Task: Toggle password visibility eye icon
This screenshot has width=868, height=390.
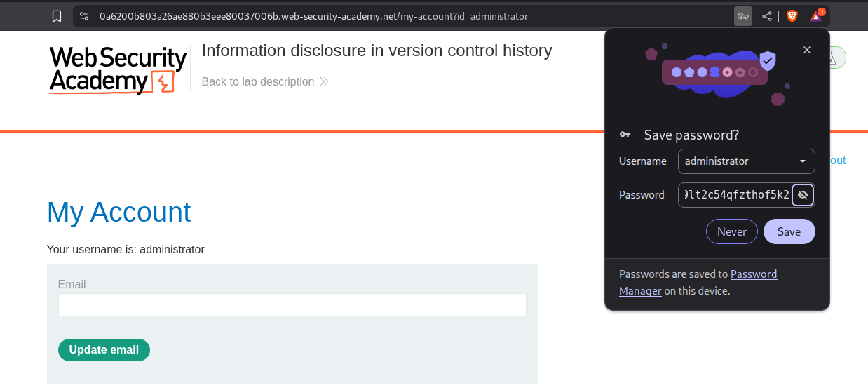Action: [x=803, y=195]
